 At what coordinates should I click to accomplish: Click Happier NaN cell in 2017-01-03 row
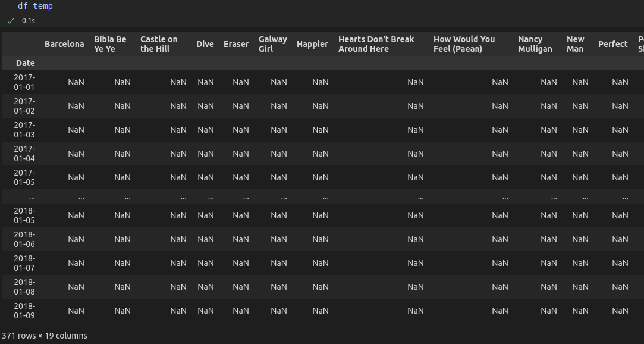(x=321, y=130)
